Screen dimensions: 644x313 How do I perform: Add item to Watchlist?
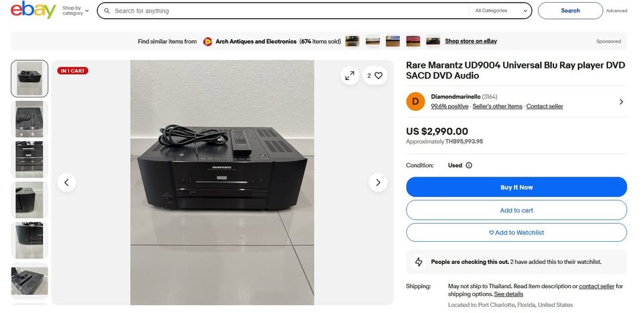click(517, 232)
